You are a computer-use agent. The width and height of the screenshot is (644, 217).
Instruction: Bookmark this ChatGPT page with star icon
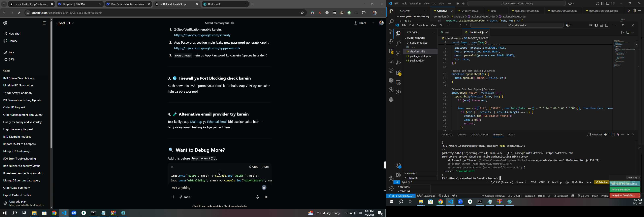302,13
